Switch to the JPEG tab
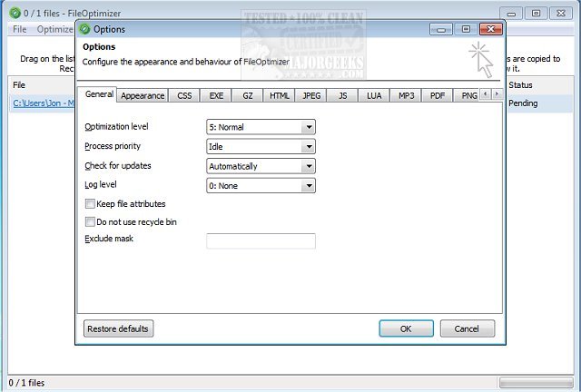This screenshot has width=581, height=392. (311, 95)
